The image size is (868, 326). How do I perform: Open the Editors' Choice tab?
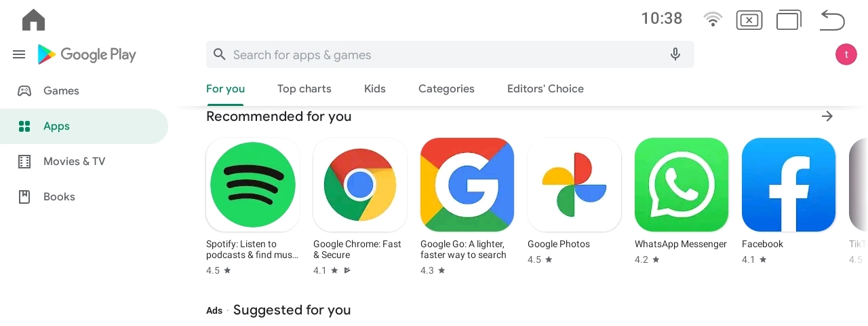(545, 88)
